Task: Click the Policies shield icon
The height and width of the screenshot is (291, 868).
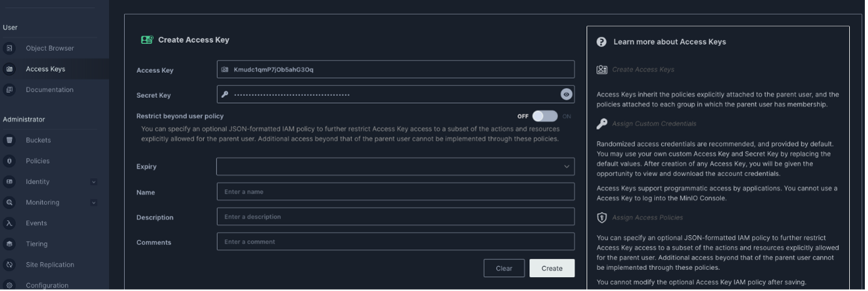Action: [9, 161]
